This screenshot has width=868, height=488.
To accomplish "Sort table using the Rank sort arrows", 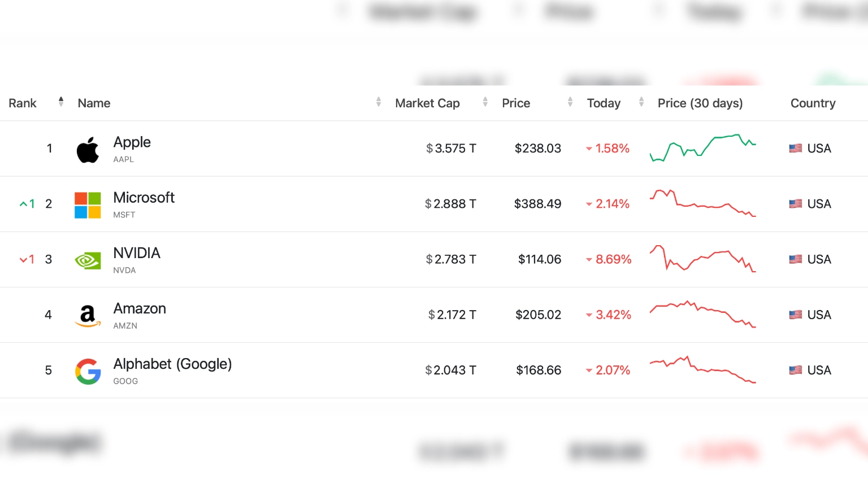I will tap(61, 102).
